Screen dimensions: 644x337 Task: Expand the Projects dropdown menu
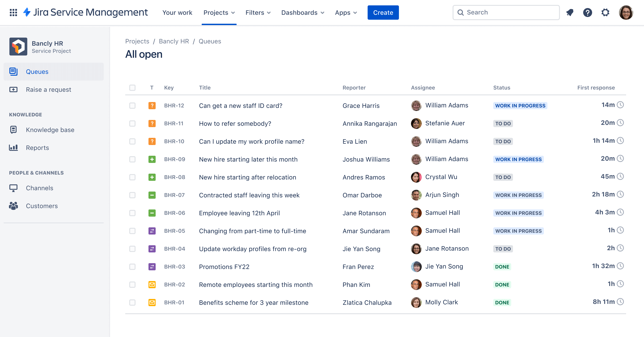click(x=219, y=12)
